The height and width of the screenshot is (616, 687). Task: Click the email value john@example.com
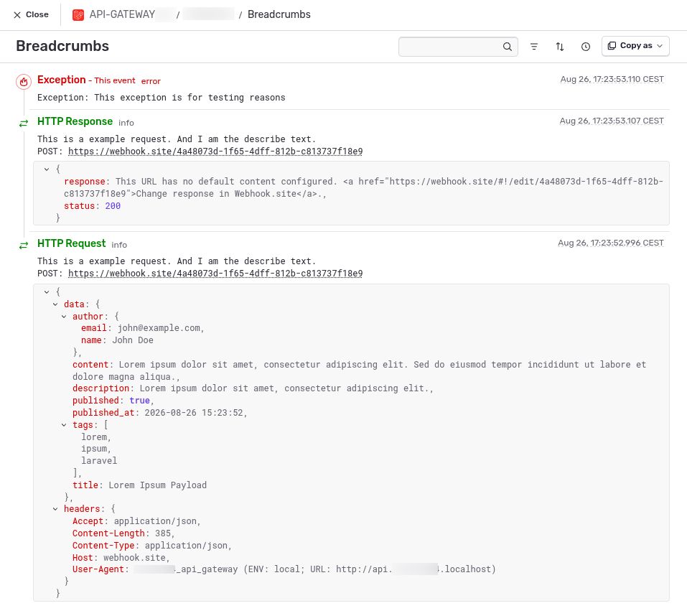[x=159, y=328]
